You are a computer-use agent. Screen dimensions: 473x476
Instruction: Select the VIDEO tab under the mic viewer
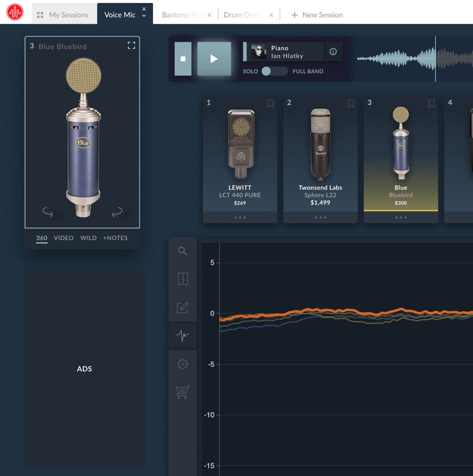pyautogui.click(x=63, y=238)
